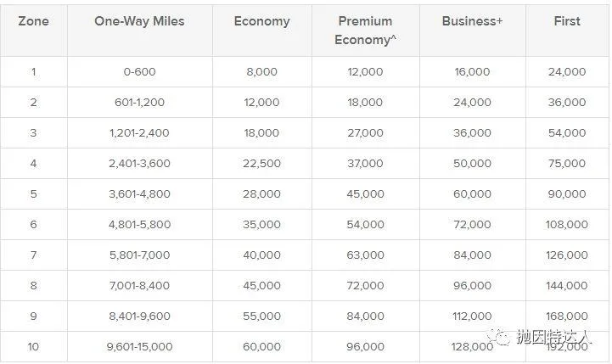Viewport: 612px width, 364px height.
Task: Click the 0-600 miles range cell
Action: 139,72
